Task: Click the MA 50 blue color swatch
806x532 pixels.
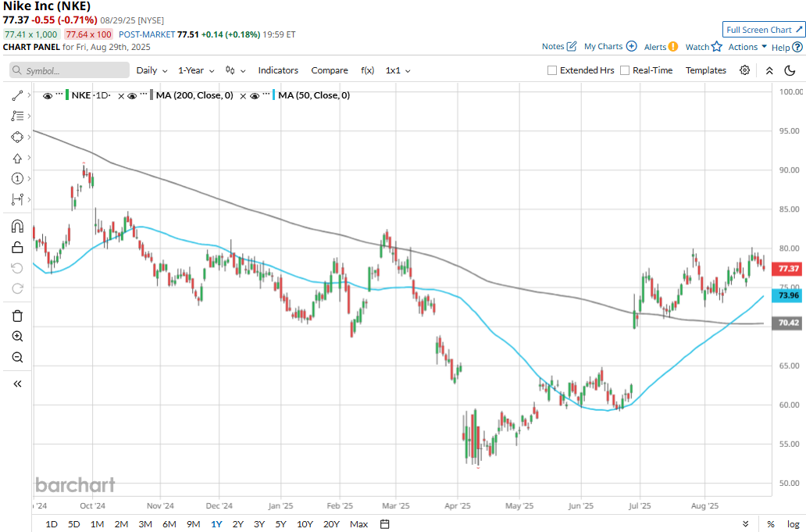Action: tap(274, 95)
